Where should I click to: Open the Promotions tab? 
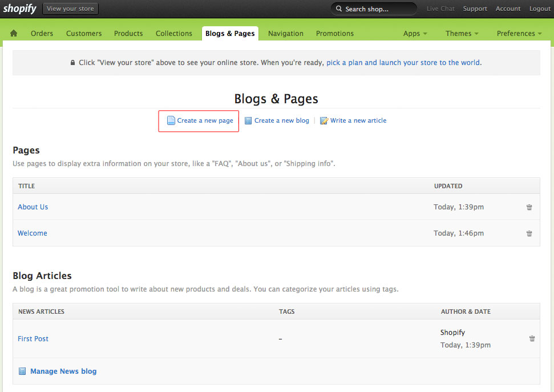pyautogui.click(x=334, y=34)
